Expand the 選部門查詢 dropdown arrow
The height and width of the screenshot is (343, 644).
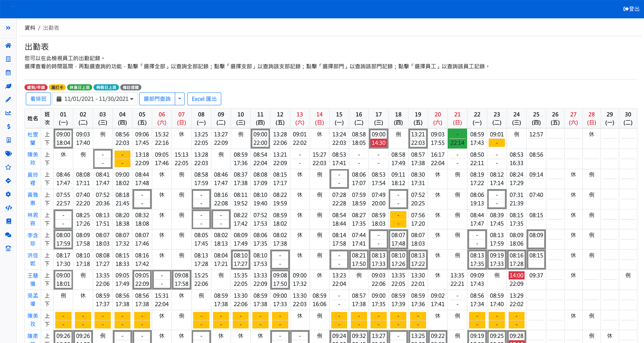[x=180, y=99]
